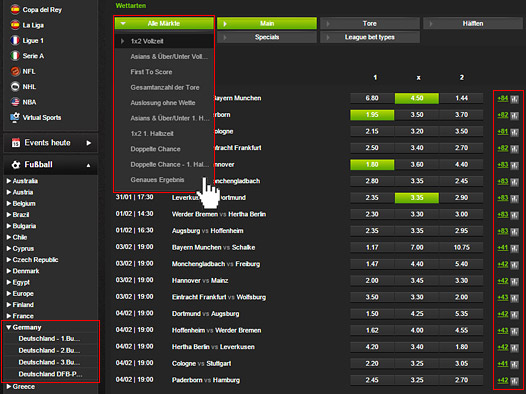Image resolution: width=526 pixels, height=394 pixels.
Task: Switch to the Tore market tab
Action: [370, 23]
